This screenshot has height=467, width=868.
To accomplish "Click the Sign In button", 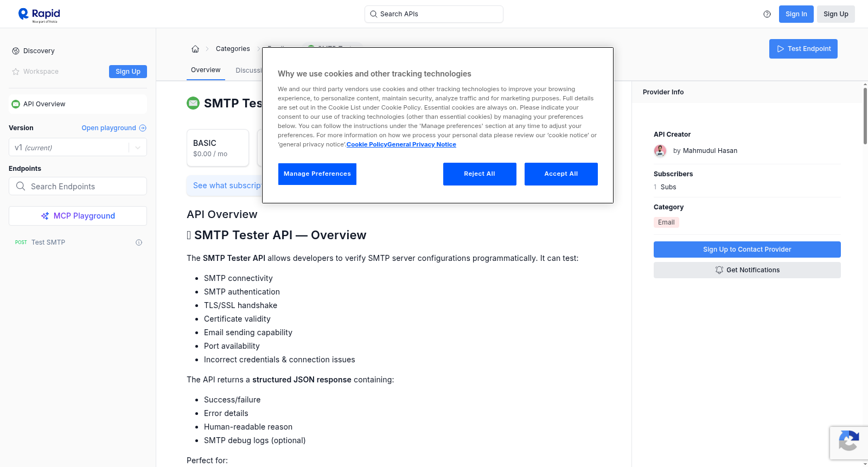I will (796, 14).
